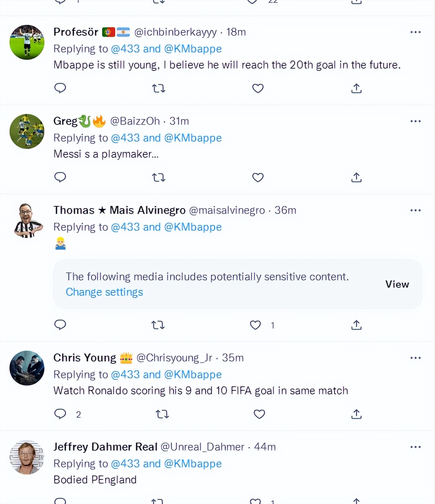Open more options on Greg's tweet
This screenshot has width=435, height=504.
coord(415,121)
